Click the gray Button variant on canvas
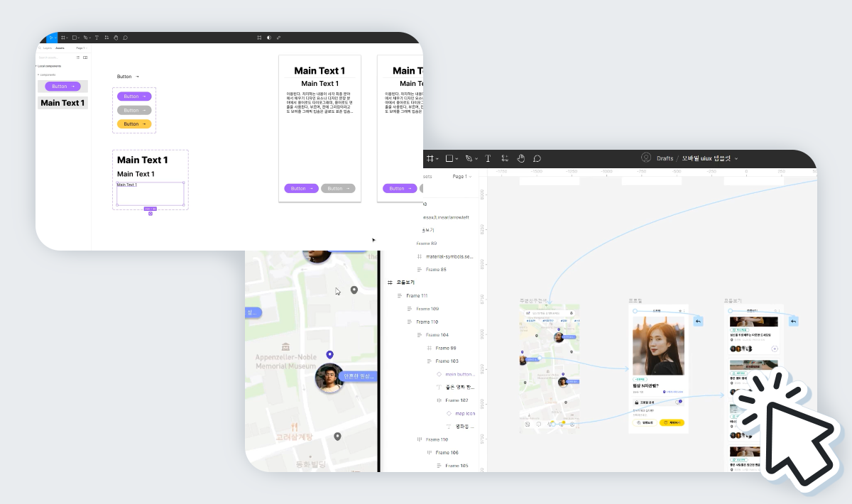Screen dimensions: 852x504 coord(134,110)
